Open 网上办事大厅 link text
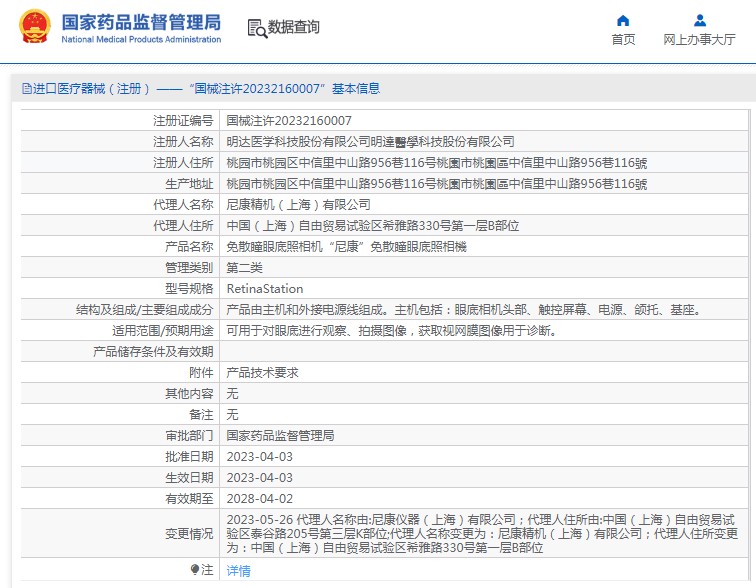This screenshot has height=588, width=756. coord(700,40)
